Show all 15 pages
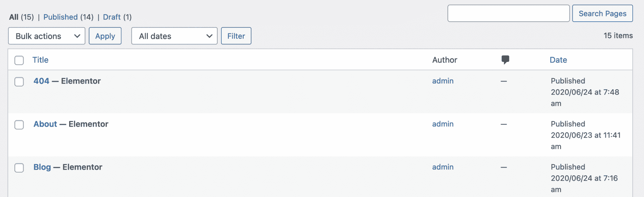Image resolution: width=644 pixels, height=197 pixels. (x=14, y=17)
